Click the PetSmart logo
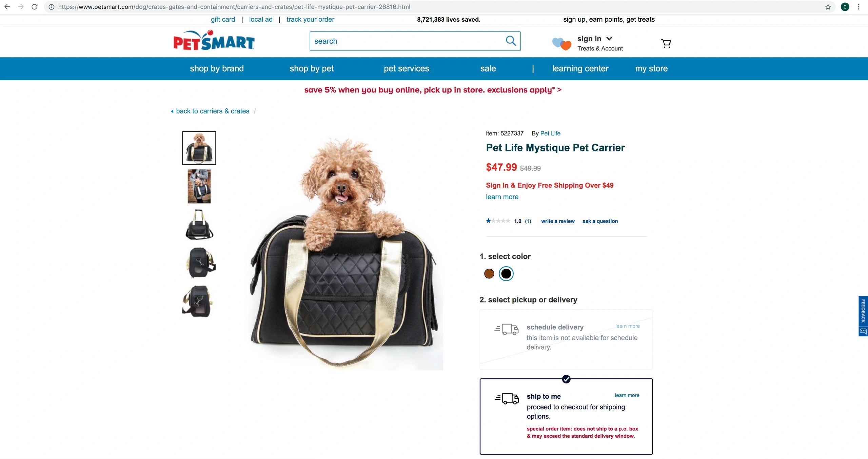This screenshot has height=459, width=868. tap(214, 41)
